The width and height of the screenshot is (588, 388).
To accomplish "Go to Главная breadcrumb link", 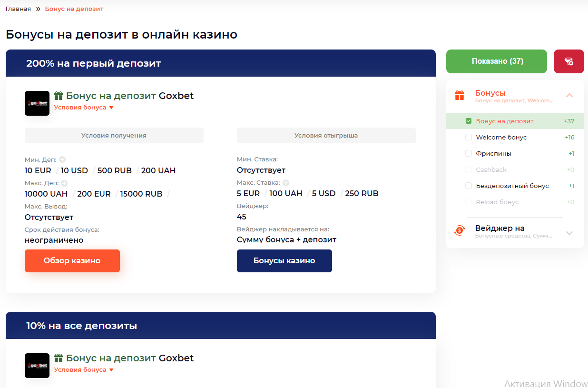I will tap(19, 9).
